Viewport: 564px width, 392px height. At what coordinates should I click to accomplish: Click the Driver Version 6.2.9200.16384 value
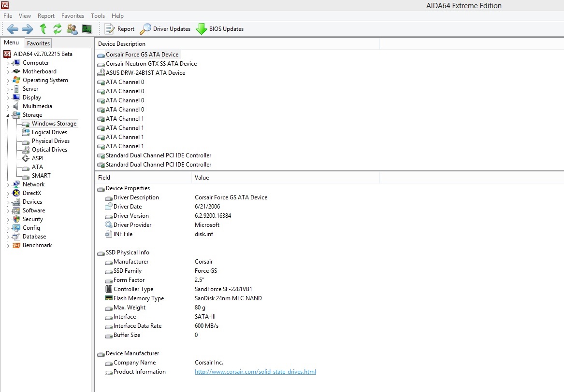click(213, 216)
